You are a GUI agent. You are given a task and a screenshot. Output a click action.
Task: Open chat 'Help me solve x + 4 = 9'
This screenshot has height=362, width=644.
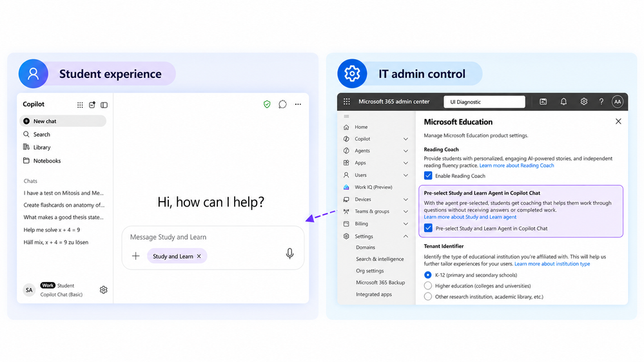click(x=52, y=230)
